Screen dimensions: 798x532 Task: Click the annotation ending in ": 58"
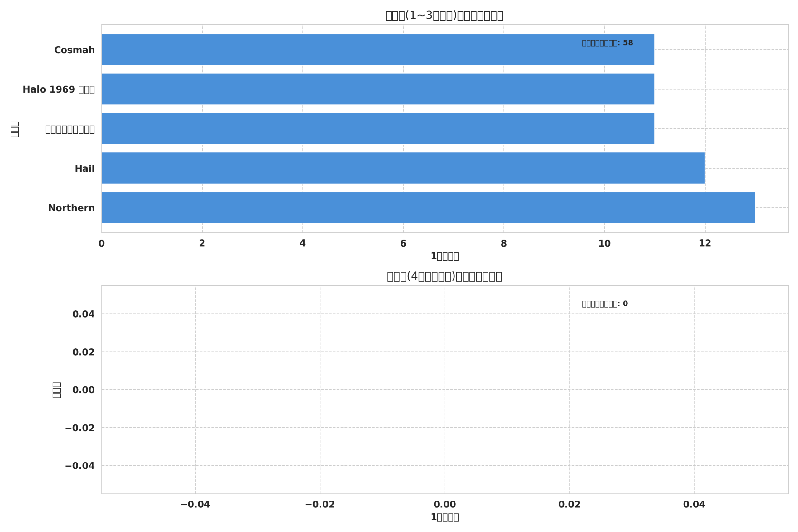(607, 43)
